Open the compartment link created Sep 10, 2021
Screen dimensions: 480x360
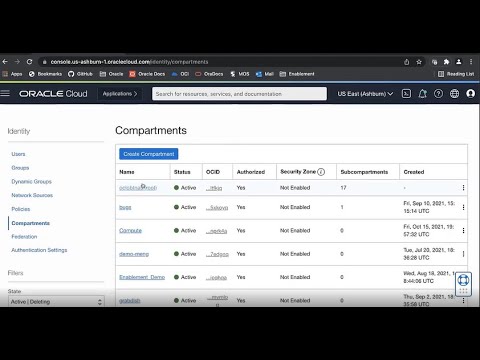[x=125, y=207]
